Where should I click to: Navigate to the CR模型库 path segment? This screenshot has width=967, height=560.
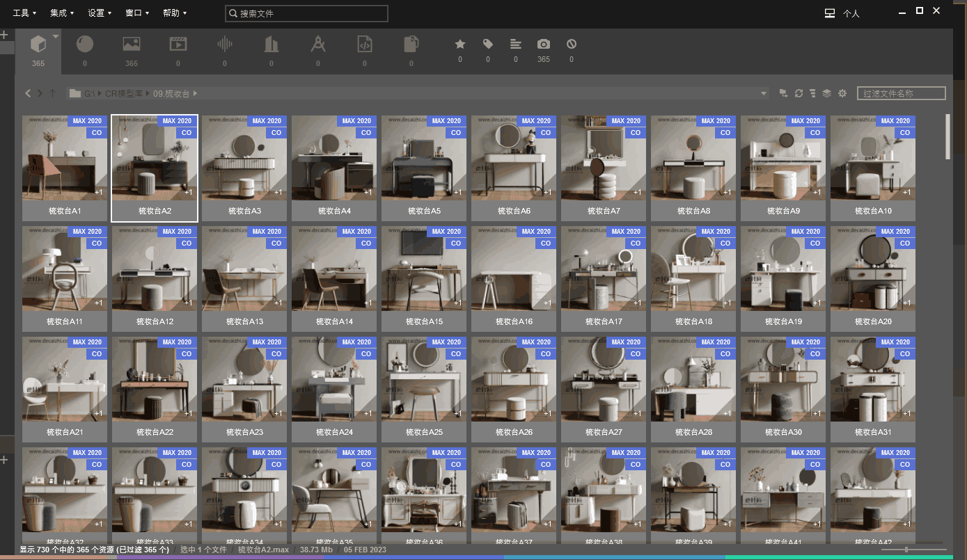pyautogui.click(x=125, y=93)
